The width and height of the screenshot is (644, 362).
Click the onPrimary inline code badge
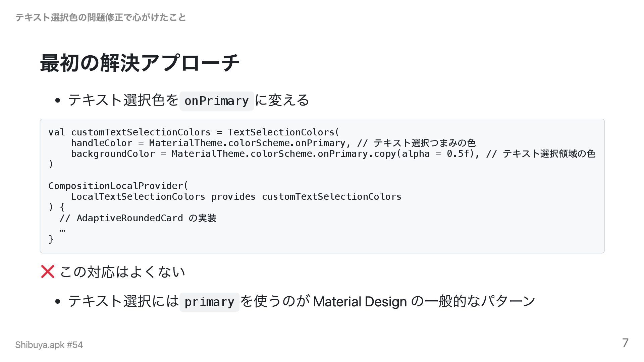point(216,101)
